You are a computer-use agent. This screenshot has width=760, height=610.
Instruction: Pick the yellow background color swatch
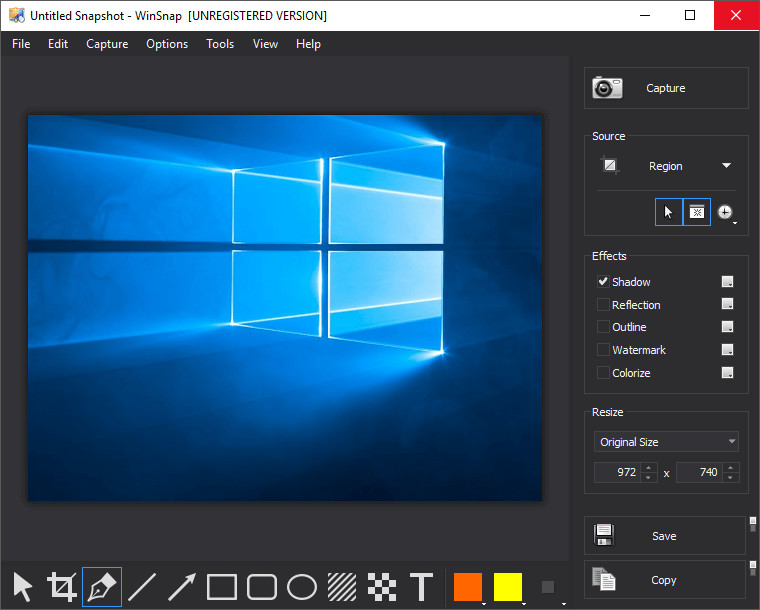tap(507, 586)
